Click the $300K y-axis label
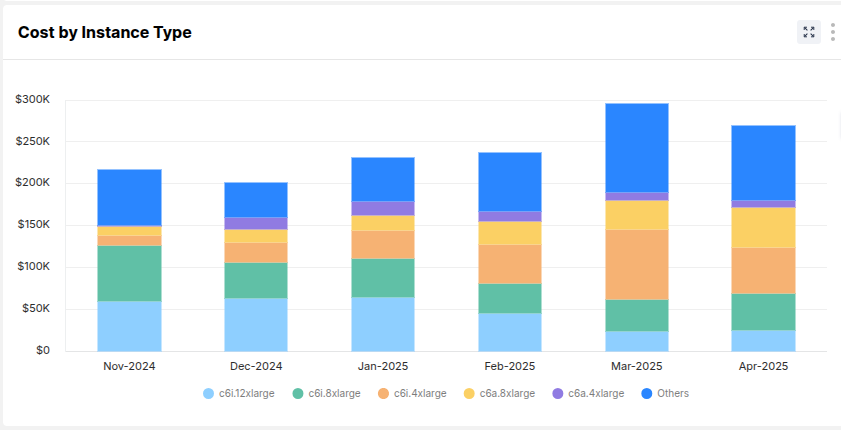 point(33,100)
